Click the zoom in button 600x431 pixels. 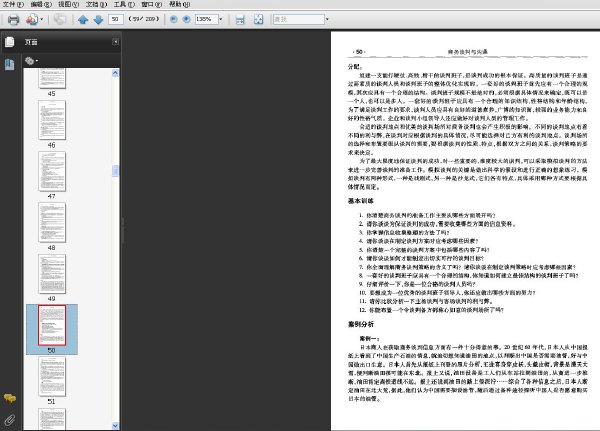point(186,19)
